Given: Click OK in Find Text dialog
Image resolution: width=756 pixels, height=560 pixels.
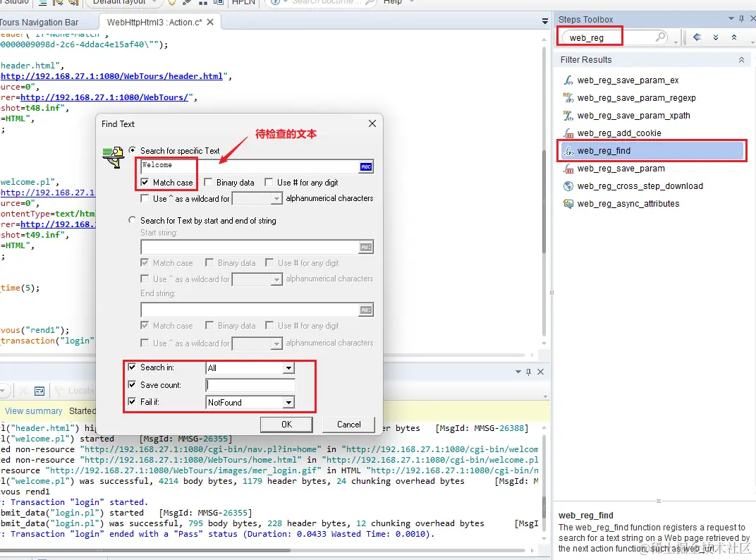Looking at the screenshot, I should [286, 425].
